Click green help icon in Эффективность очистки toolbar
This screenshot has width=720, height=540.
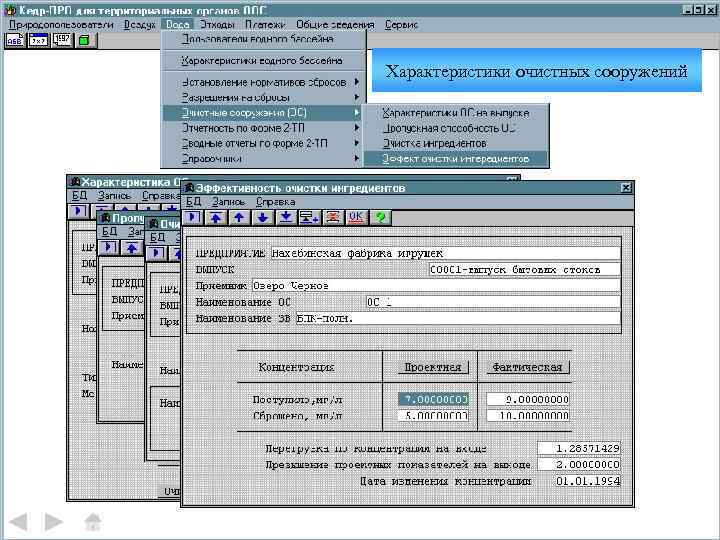(380, 217)
